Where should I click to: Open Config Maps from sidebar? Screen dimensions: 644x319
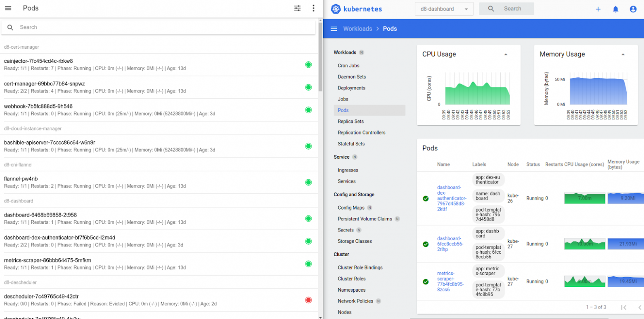(x=351, y=207)
